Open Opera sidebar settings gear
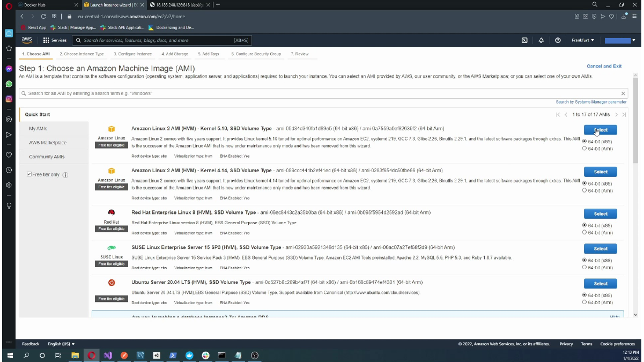 [x=9, y=185]
